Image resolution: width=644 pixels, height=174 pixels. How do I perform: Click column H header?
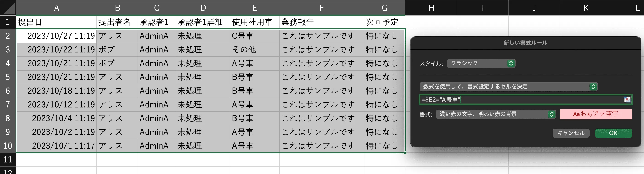pyautogui.click(x=431, y=8)
